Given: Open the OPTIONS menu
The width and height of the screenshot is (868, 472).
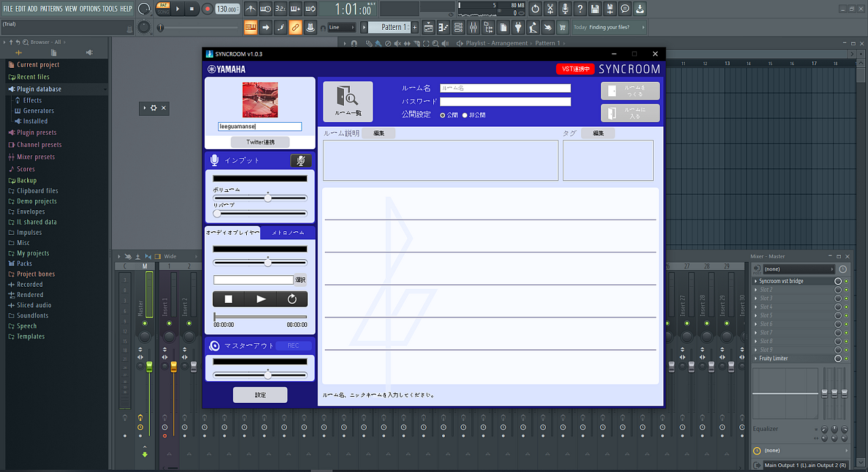Looking at the screenshot, I should coord(90,9).
